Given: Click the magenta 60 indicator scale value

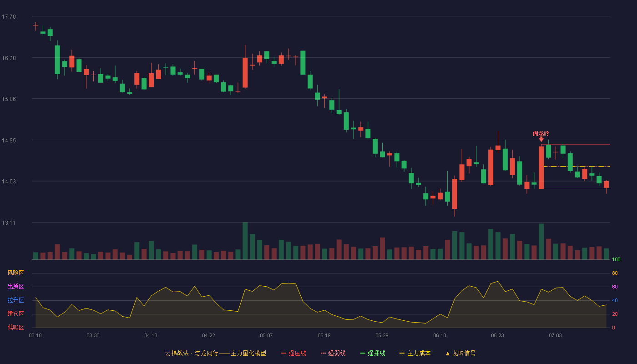Looking at the screenshot, I should (x=615, y=287).
